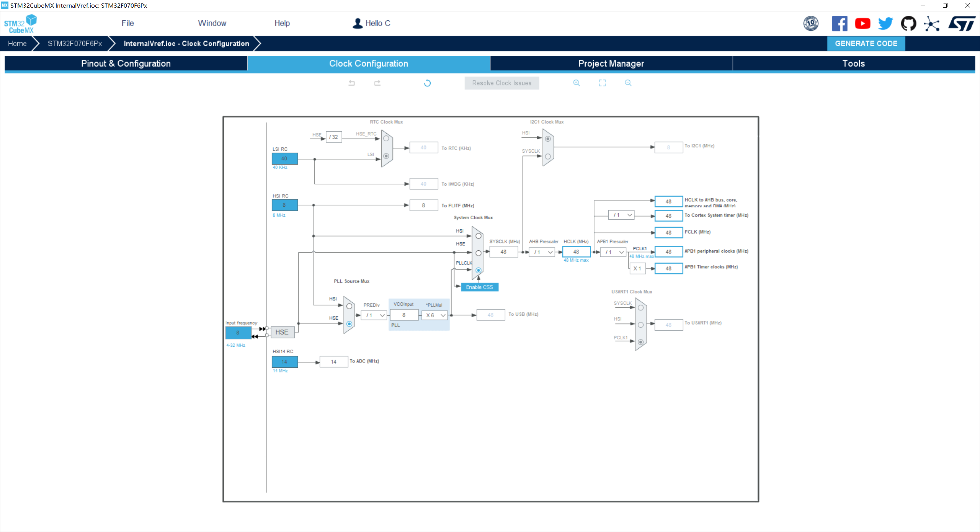The height and width of the screenshot is (532, 980).
Task: Open the AHB Prescaler dropdown
Action: [542, 252]
